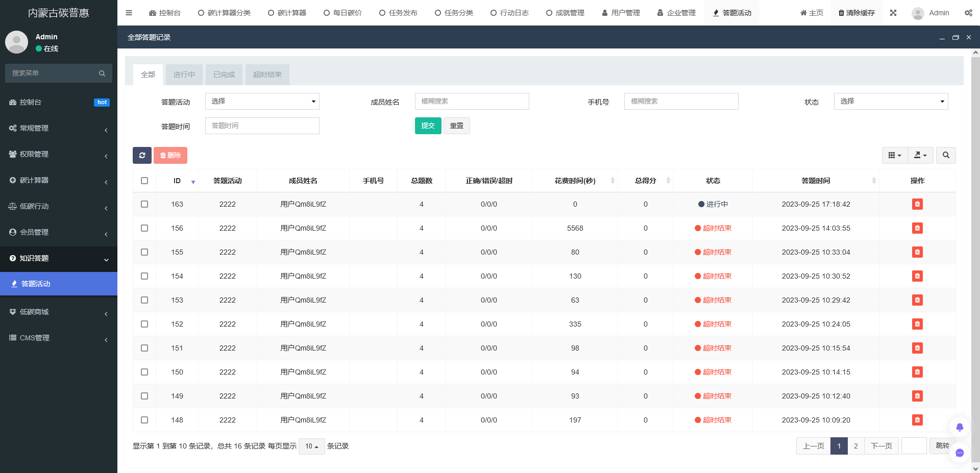
Task: Click the Admin avatar in top bar
Action: [918, 13]
